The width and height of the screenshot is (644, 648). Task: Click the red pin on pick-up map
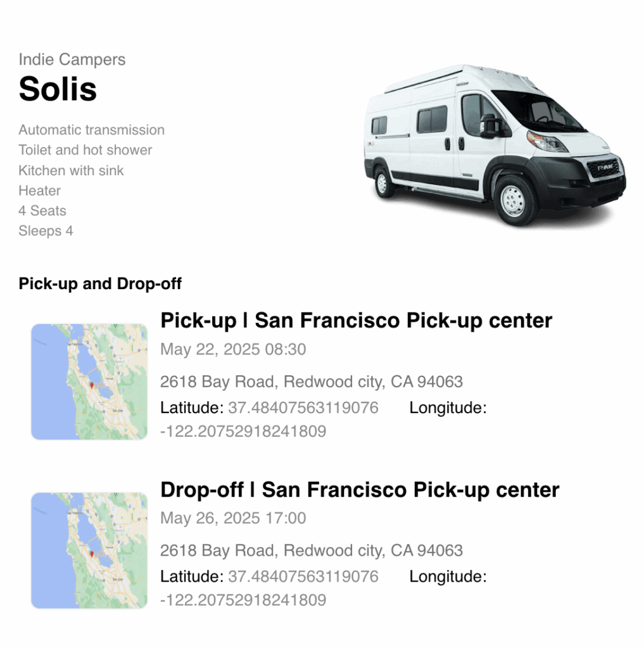[92, 385]
